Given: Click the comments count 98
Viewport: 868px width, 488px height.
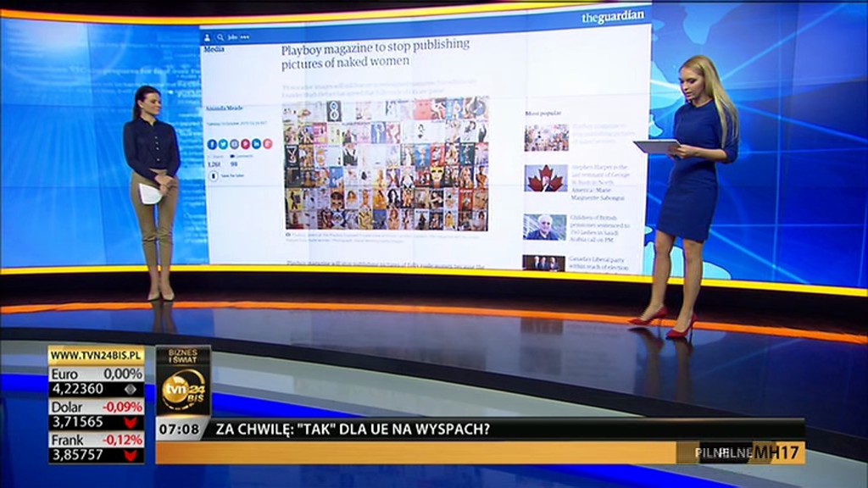Looking at the screenshot, I should [234, 164].
